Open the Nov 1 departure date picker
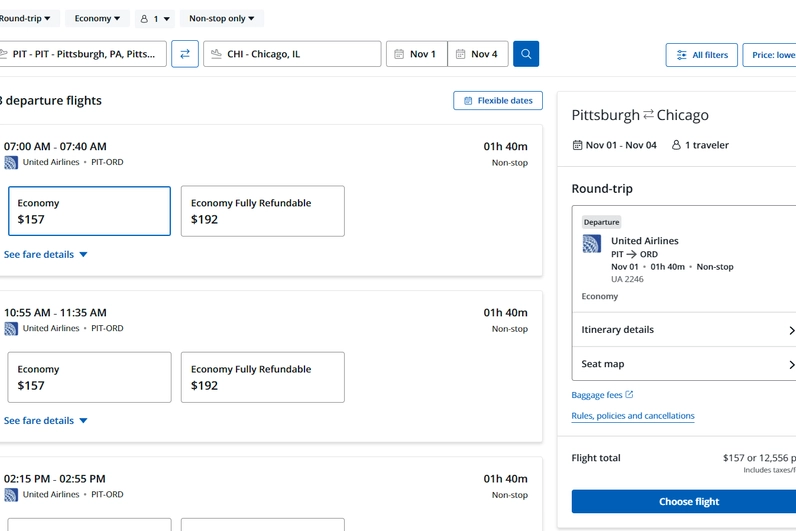The height and width of the screenshot is (531, 796). click(x=416, y=54)
